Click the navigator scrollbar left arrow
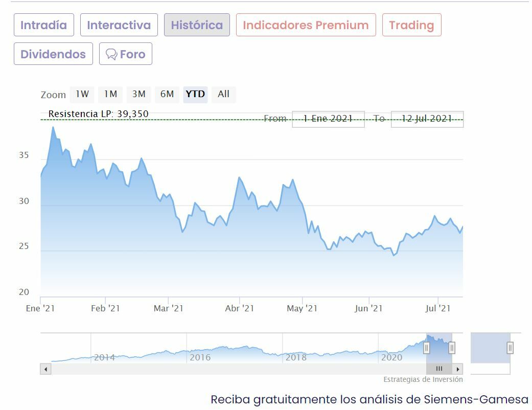 [x=46, y=369]
